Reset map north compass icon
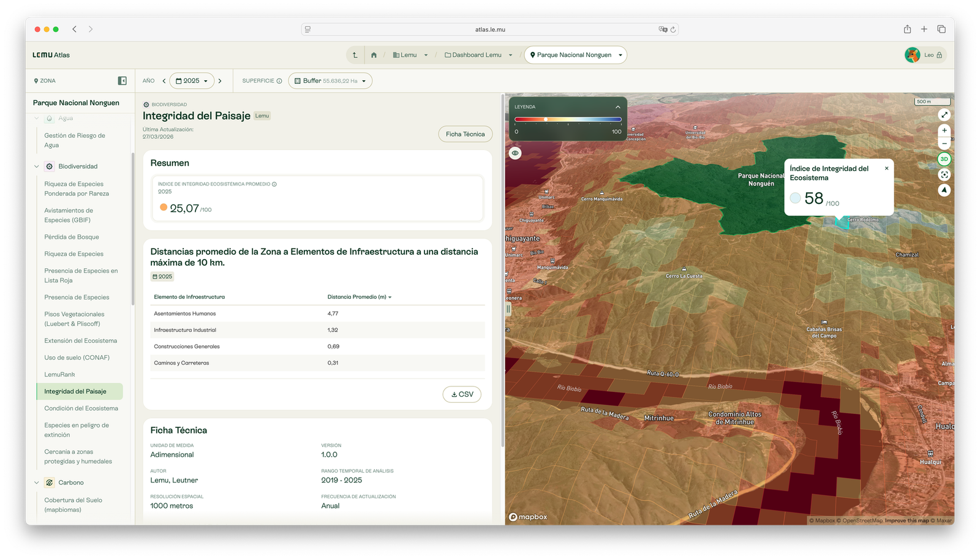 pos(944,190)
